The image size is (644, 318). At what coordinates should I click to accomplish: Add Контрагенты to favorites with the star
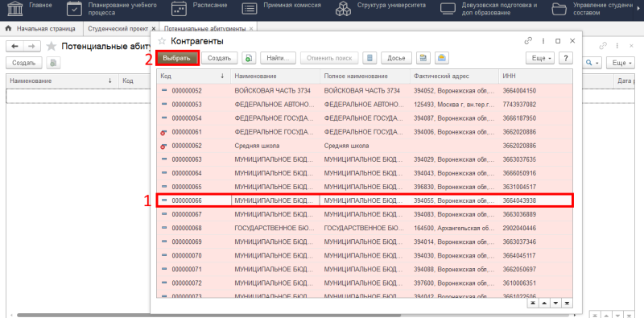click(163, 41)
